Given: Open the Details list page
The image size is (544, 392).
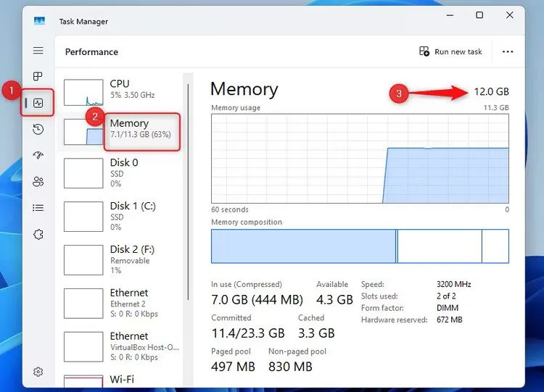Looking at the screenshot, I should click(38, 208).
